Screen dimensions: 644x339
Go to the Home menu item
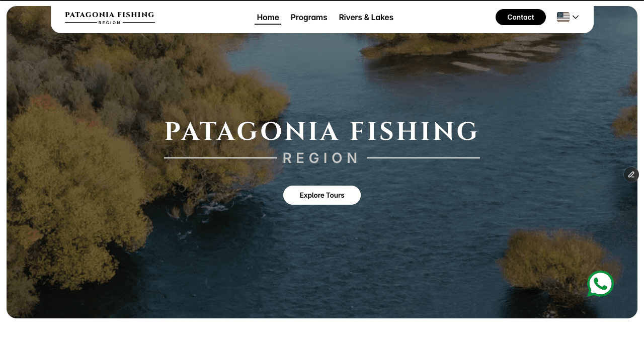(268, 17)
